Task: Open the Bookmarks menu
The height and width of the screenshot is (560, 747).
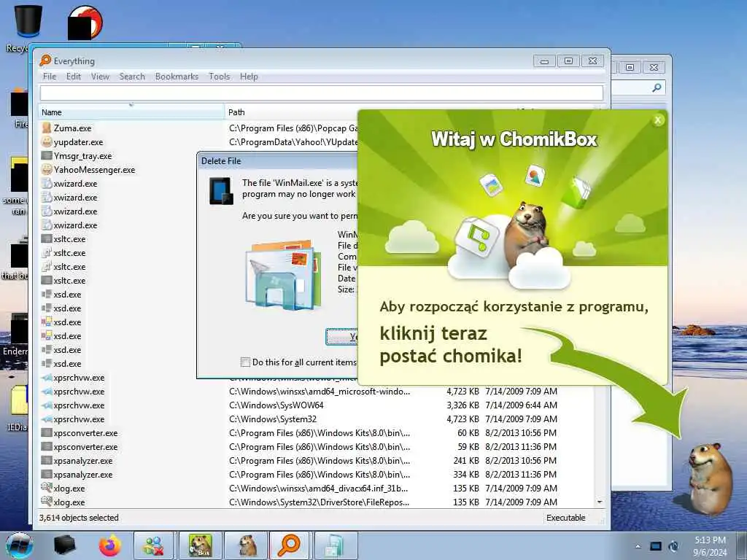Action: point(177,76)
